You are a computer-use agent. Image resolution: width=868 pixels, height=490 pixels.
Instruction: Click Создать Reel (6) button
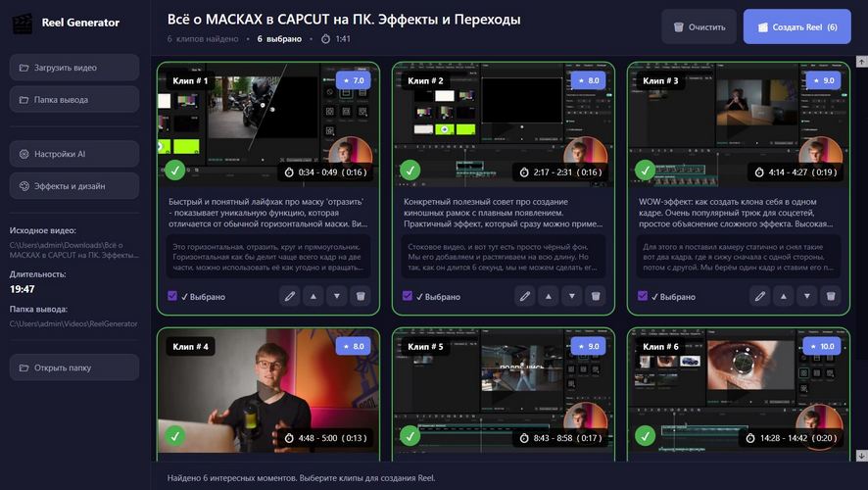pyautogui.click(x=797, y=26)
